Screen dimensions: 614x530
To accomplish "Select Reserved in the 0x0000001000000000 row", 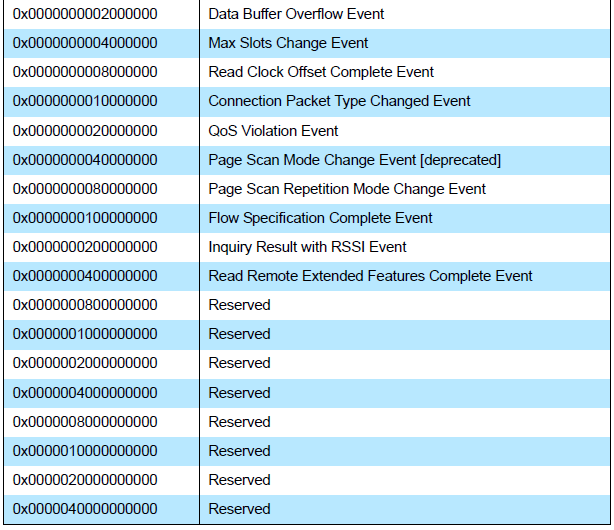I will point(239,334).
